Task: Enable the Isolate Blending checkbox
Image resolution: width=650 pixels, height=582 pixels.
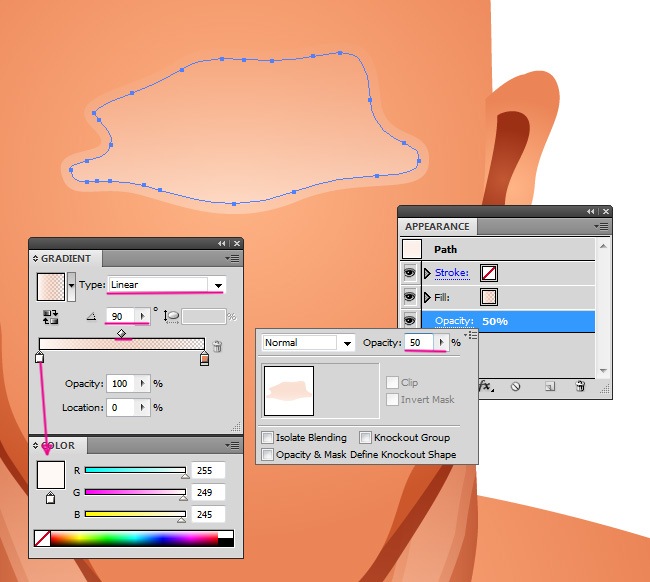Action: coord(267,438)
